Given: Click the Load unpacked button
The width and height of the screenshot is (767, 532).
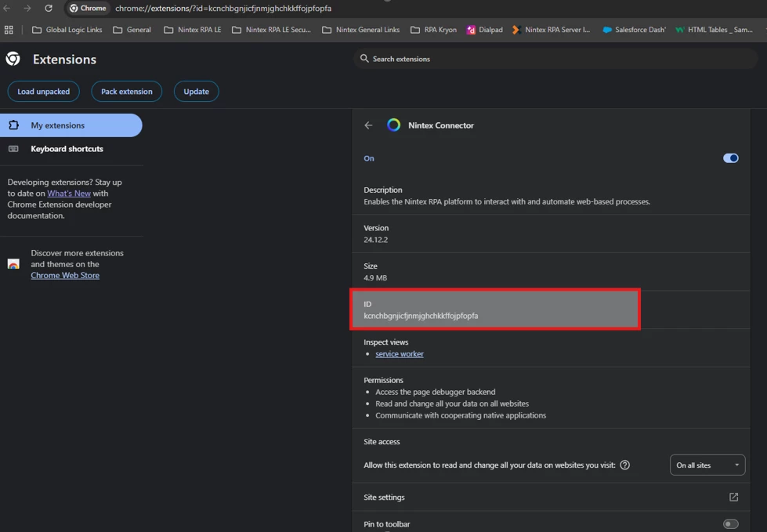Looking at the screenshot, I should tap(44, 92).
